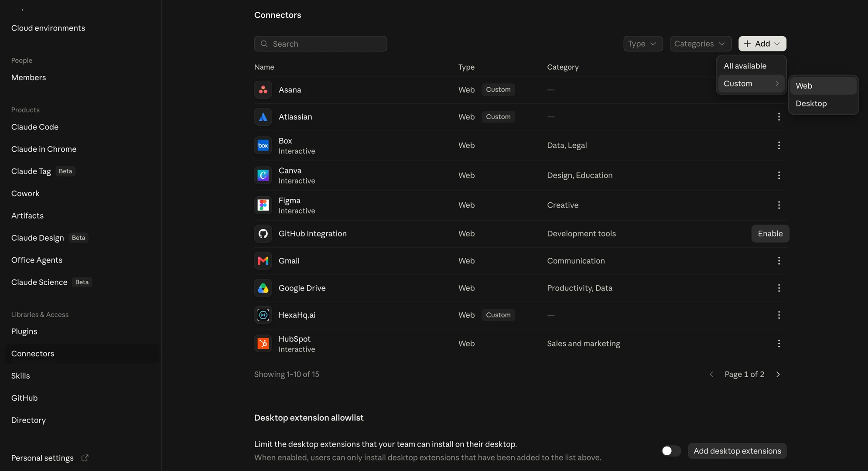Open the Cowork page
Viewport: 868px width, 471px height.
click(25, 194)
